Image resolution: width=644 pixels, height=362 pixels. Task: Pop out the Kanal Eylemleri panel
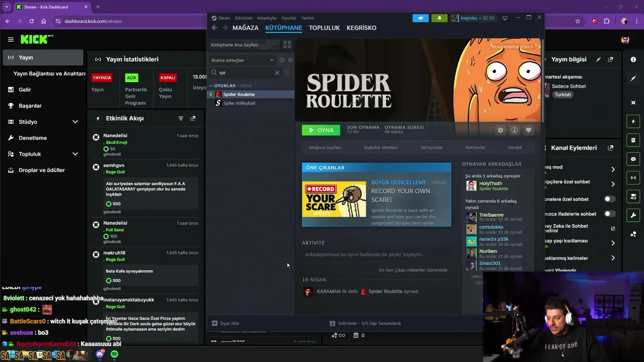pos(610,148)
